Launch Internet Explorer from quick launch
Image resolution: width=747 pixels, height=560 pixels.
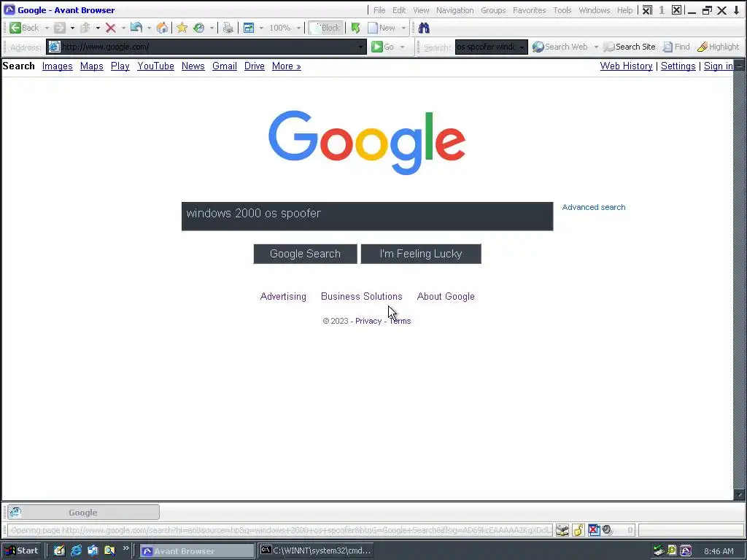pyautogui.click(x=76, y=551)
